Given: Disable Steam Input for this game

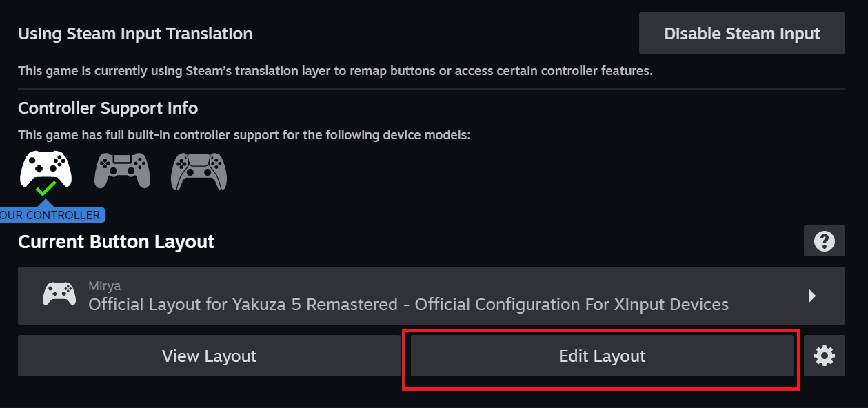Looking at the screenshot, I should pos(742,33).
